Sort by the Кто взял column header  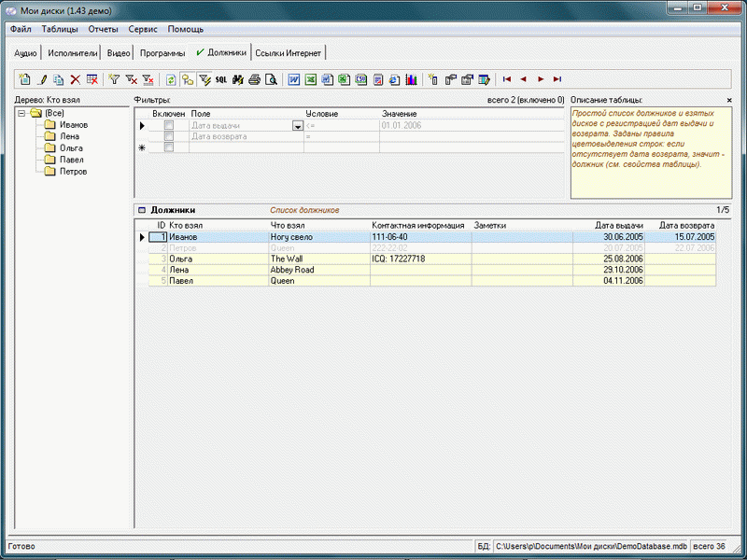(x=186, y=226)
